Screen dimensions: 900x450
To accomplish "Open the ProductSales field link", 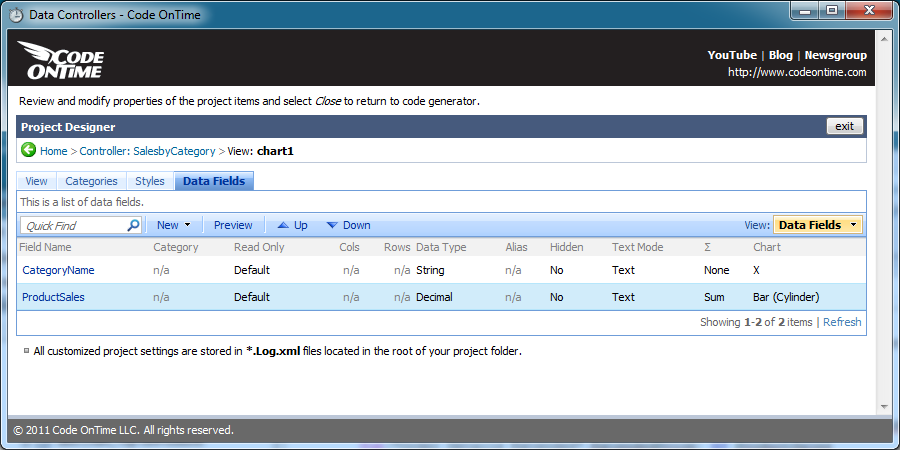I will 53,297.
